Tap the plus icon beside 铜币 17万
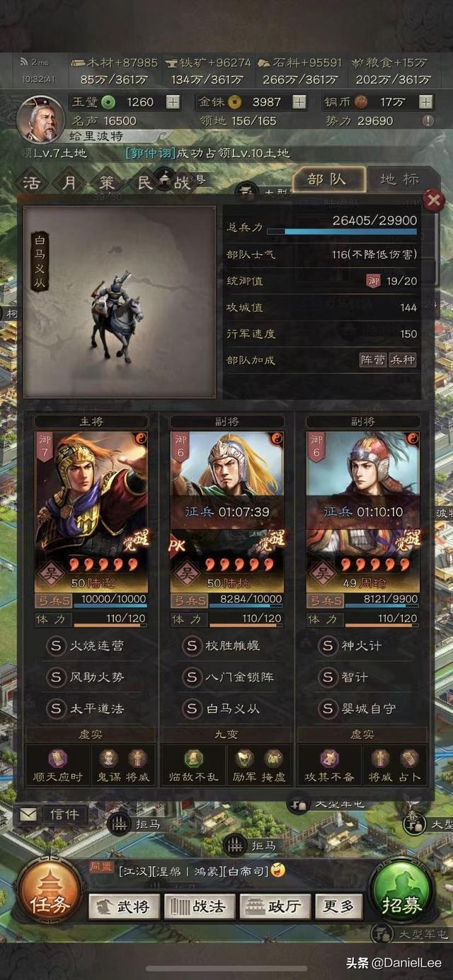 [x=425, y=102]
